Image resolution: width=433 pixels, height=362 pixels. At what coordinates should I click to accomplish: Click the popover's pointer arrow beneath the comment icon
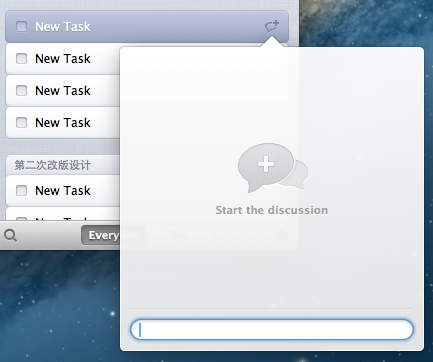point(272,42)
